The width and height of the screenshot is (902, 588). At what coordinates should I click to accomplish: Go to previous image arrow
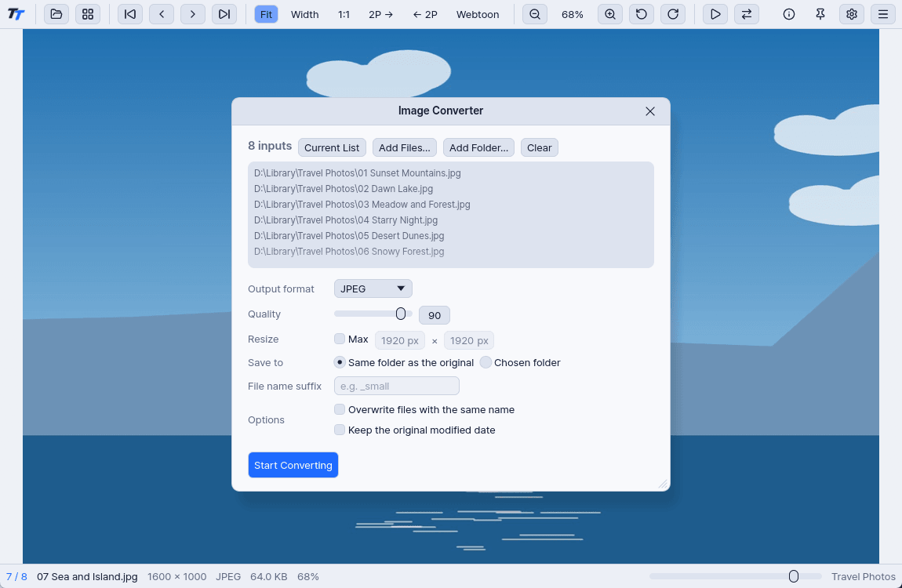pyautogui.click(x=162, y=14)
